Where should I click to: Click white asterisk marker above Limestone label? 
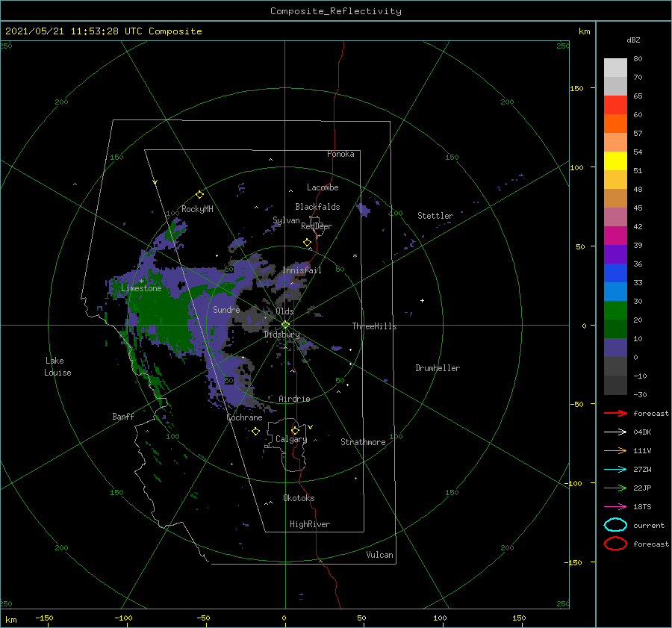pyautogui.click(x=141, y=282)
